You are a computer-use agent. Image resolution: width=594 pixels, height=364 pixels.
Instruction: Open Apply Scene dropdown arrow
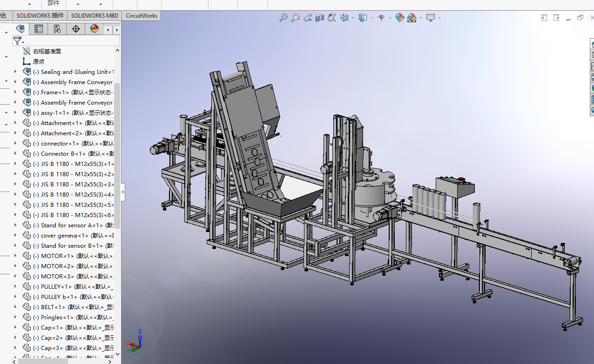point(421,18)
